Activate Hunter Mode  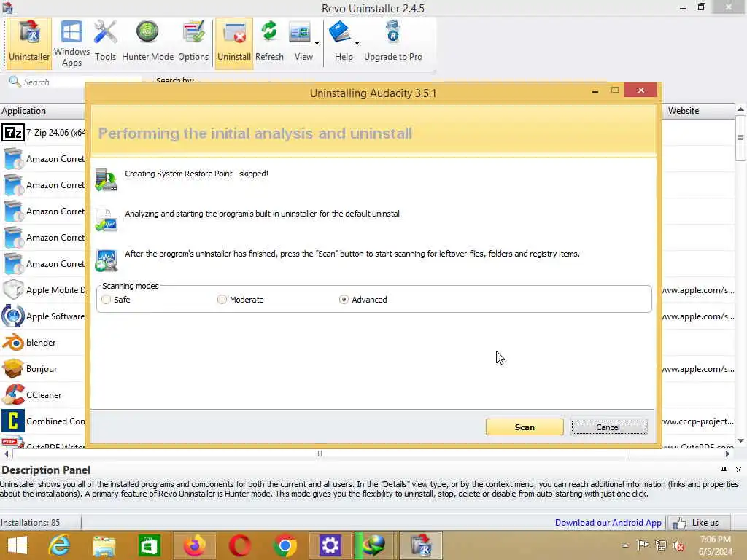click(147, 43)
